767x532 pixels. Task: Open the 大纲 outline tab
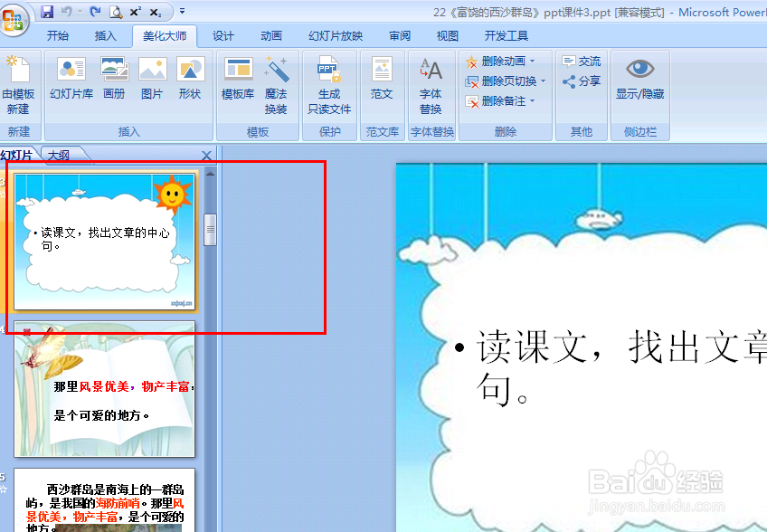(61, 155)
